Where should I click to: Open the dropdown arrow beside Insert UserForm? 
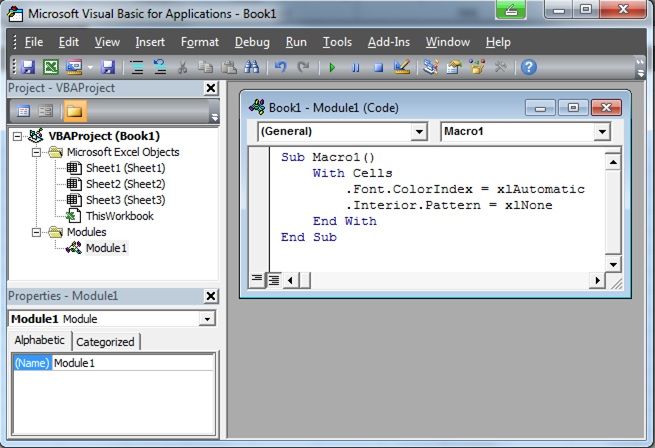point(90,67)
